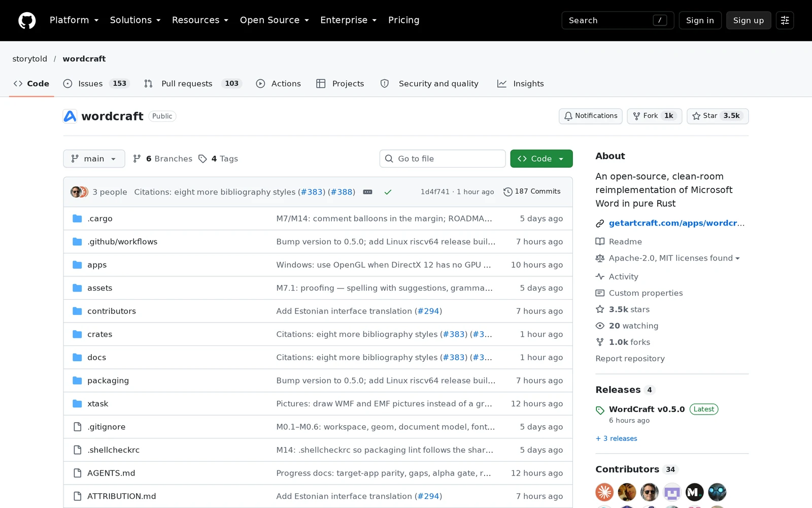Click the packaging folder icon
812x508 pixels.
point(77,380)
